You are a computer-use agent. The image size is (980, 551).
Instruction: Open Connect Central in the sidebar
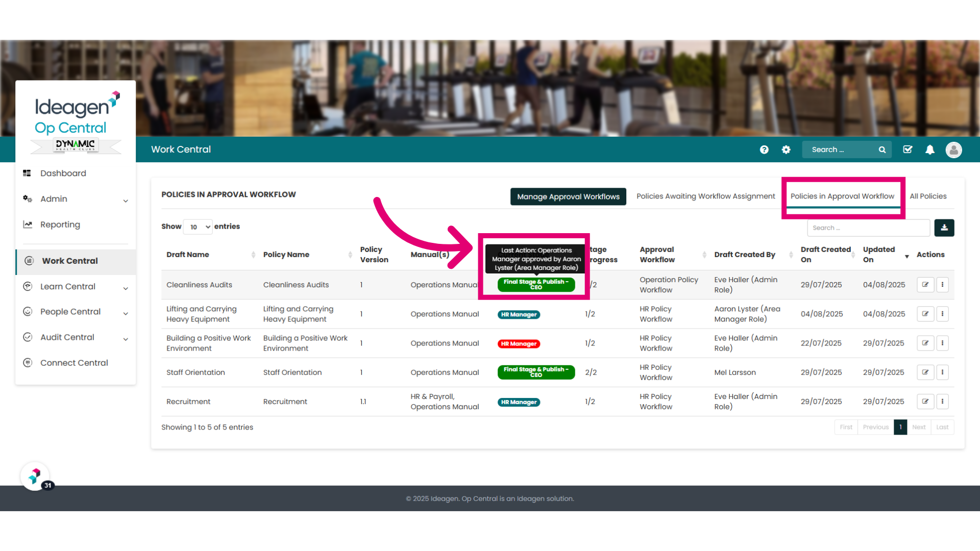tap(74, 363)
